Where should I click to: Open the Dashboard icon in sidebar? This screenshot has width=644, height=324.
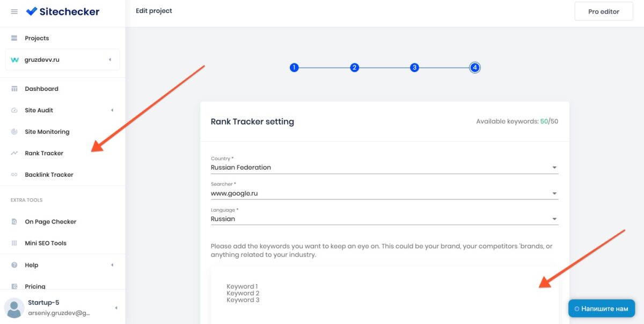[x=14, y=89]
